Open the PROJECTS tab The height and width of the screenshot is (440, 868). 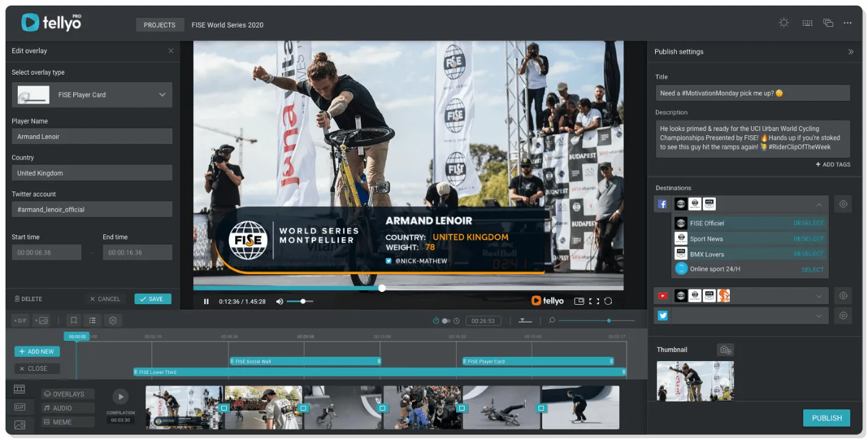point(160,25)
